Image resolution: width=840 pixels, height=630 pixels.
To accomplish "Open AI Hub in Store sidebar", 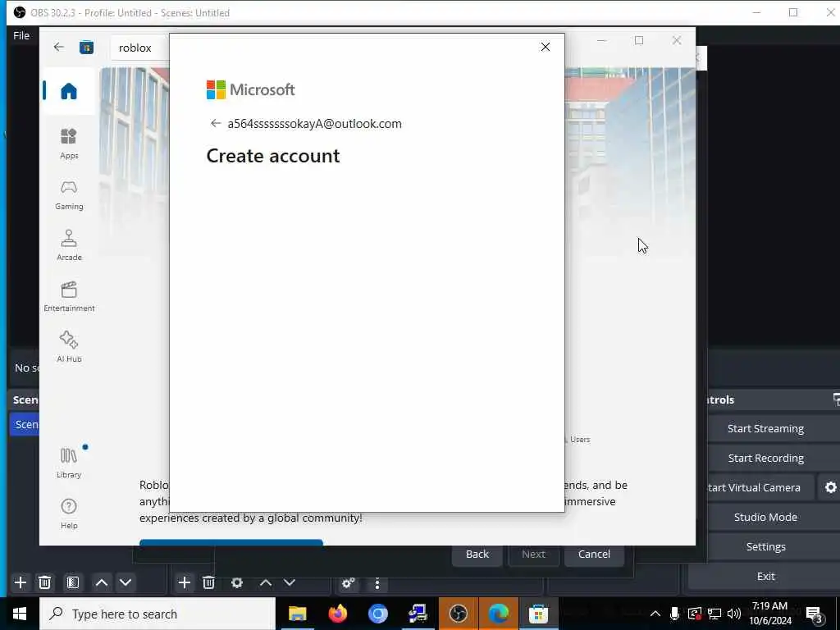I will point(69,347).
